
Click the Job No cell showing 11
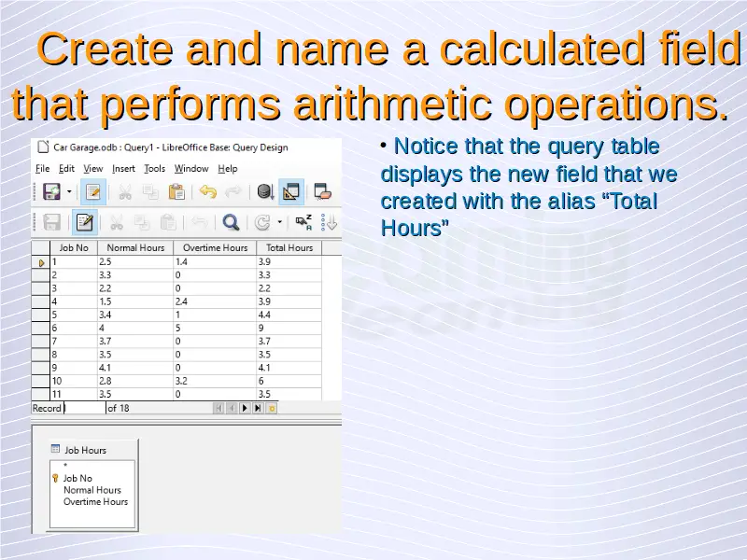coord(74,394)
